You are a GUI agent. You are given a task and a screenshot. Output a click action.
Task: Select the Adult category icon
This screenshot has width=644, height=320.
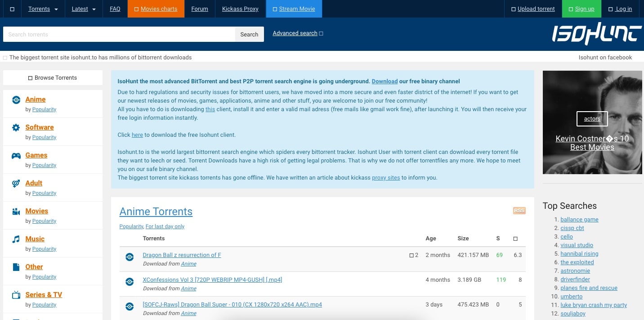[x=16, y=183]
